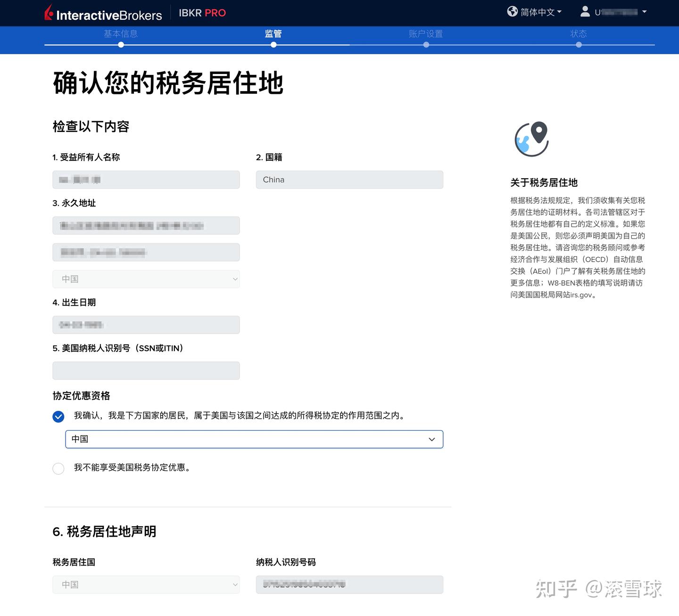Click the SSN or ITIN input field
Viewport: 679px width, 616px height.
pyautogui.click(x=146, y=370)
